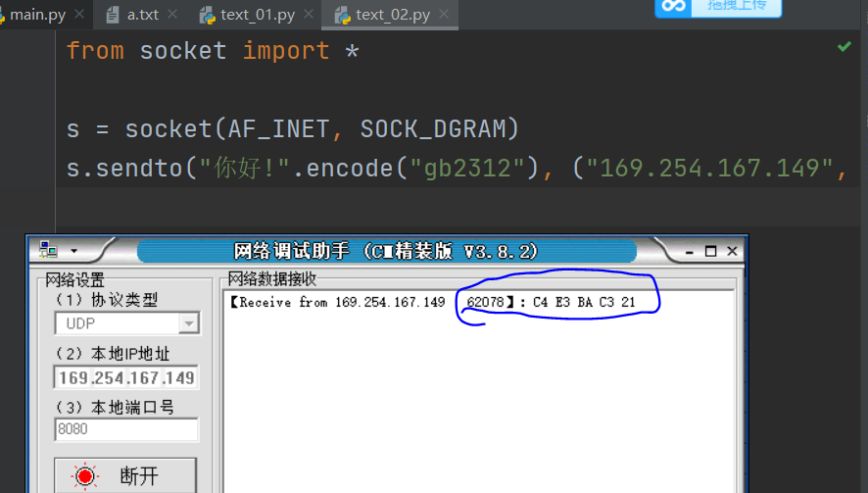Switch to the main.py editor tab
The width and height of the screenshot is (868, 493).
(x=37, y=15)
